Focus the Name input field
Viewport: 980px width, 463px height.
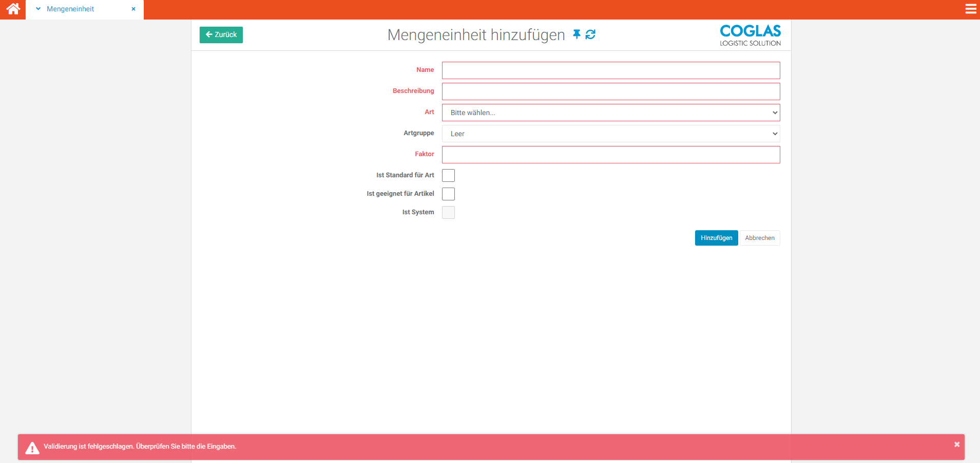tap(610, 70)
